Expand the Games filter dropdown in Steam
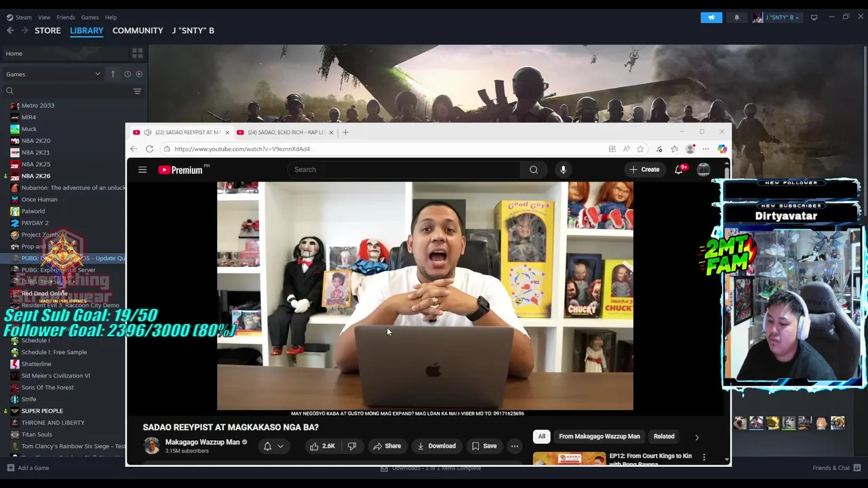Viewport: 868px width, 488px height. [97, 74]
